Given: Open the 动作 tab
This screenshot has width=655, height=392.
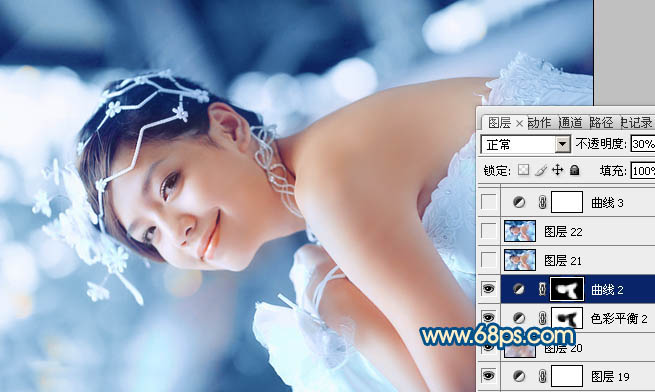Looking at the screenshot, I should [x=539, y=122].
